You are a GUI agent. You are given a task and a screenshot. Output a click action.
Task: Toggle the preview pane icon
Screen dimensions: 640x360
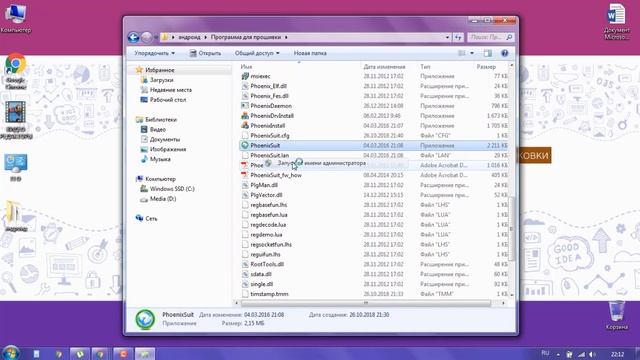487,53
